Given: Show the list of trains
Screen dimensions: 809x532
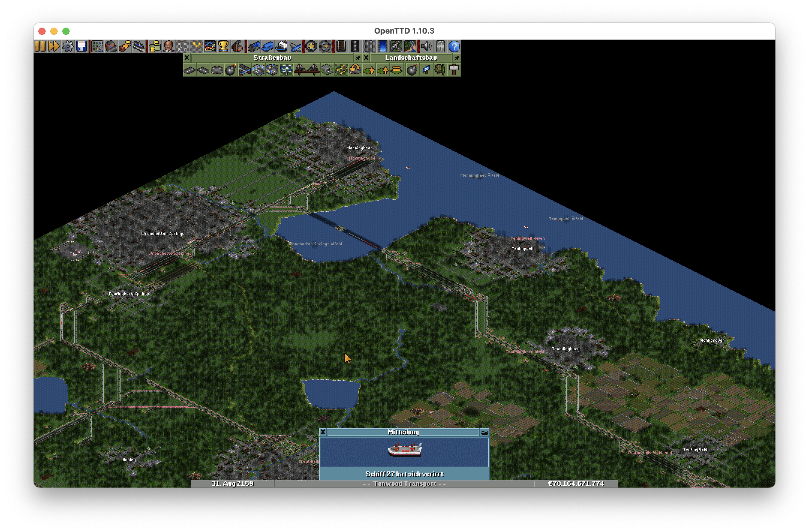Looking at the screenshot, I should [x=254, y=46].
